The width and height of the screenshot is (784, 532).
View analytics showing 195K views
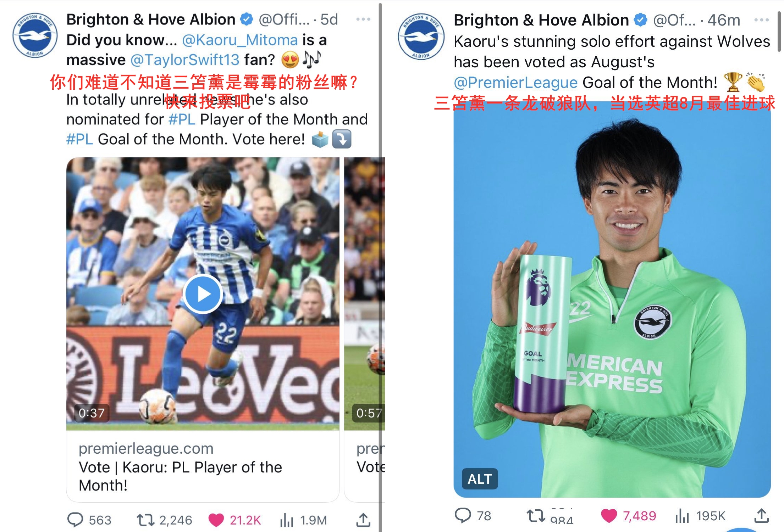point(682,515)
